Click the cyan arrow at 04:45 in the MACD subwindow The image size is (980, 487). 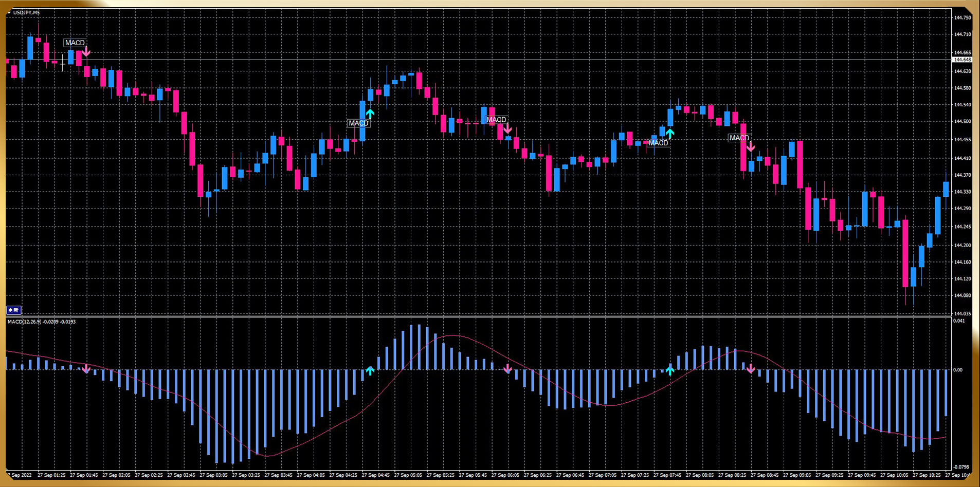click(x=370, y=370)
